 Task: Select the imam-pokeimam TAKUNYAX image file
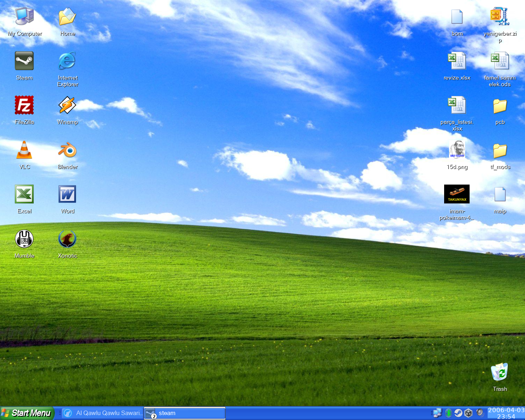click(457, 194)
